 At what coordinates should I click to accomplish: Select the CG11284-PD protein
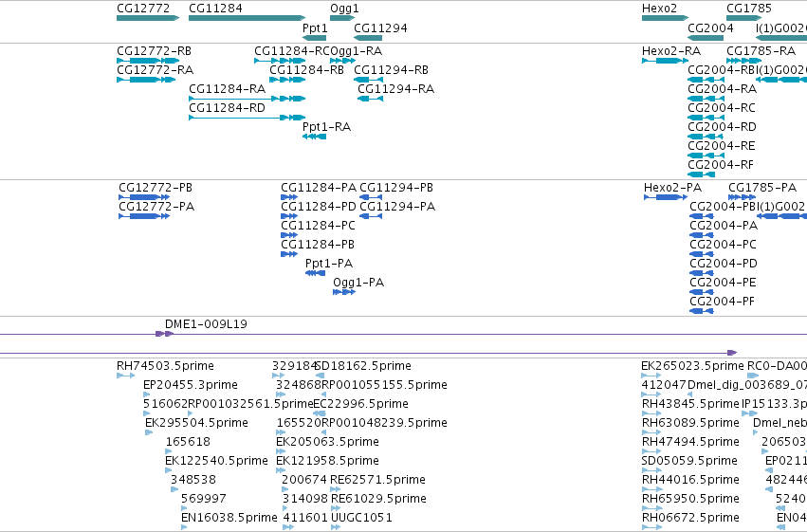coord(289,216)
